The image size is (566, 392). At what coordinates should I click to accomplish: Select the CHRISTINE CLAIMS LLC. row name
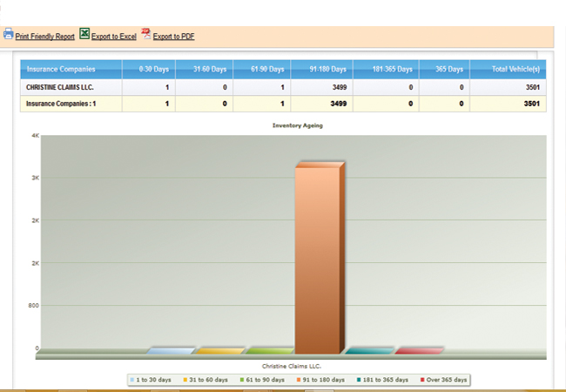click(x=59, y=87)
